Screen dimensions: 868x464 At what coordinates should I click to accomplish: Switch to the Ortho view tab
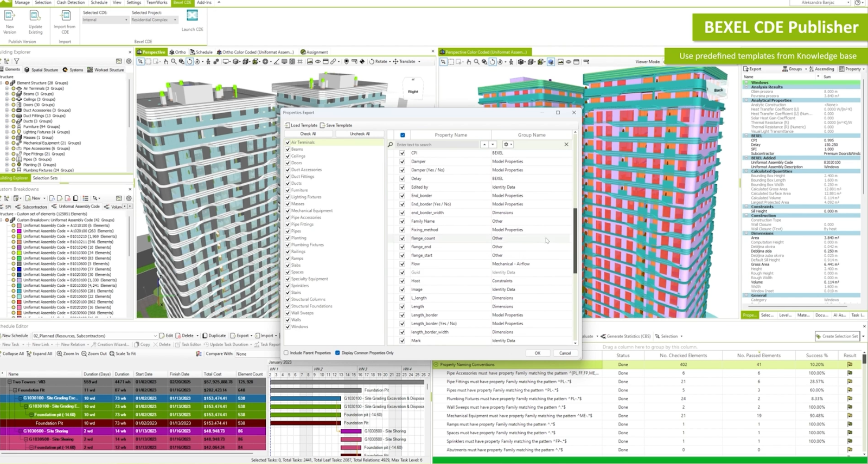[x=178, y=52]
